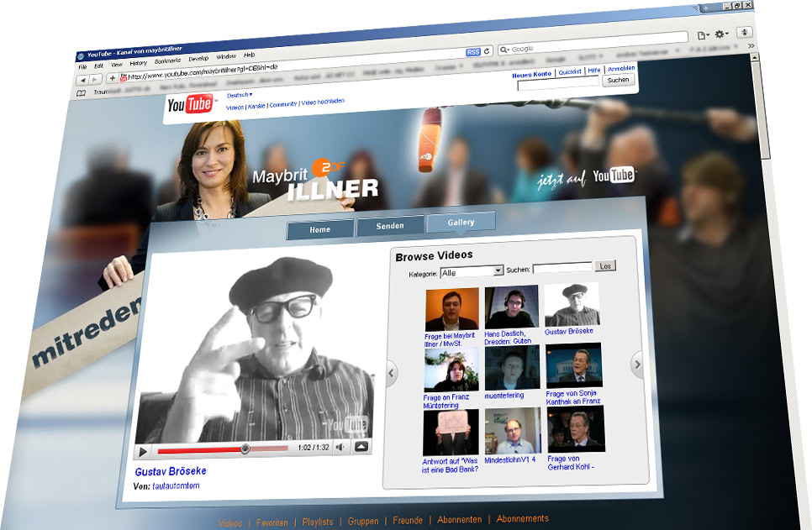Open the Bookmarks menu
This screenshot has width=812, height=530.
(167, 61)
